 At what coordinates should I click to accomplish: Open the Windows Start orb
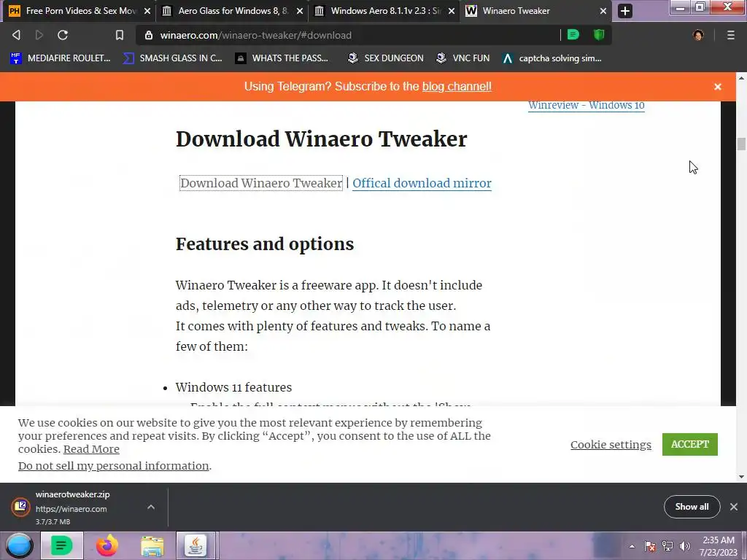tap(19, 545)
